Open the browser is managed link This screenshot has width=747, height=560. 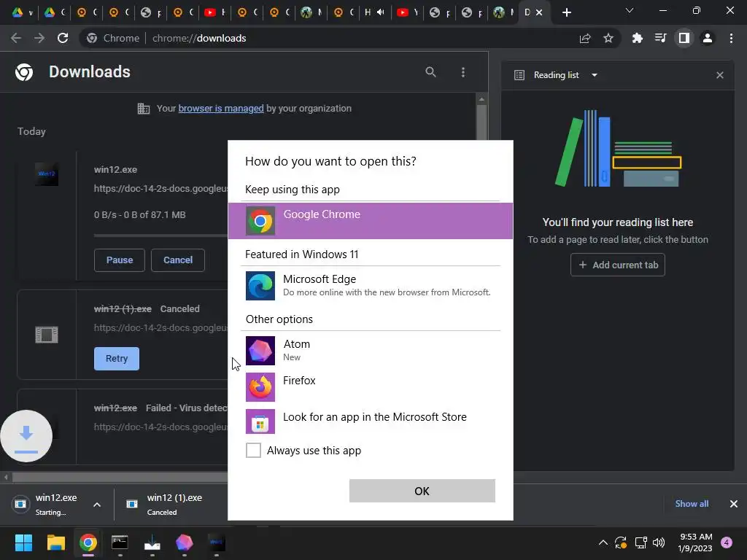220,109
